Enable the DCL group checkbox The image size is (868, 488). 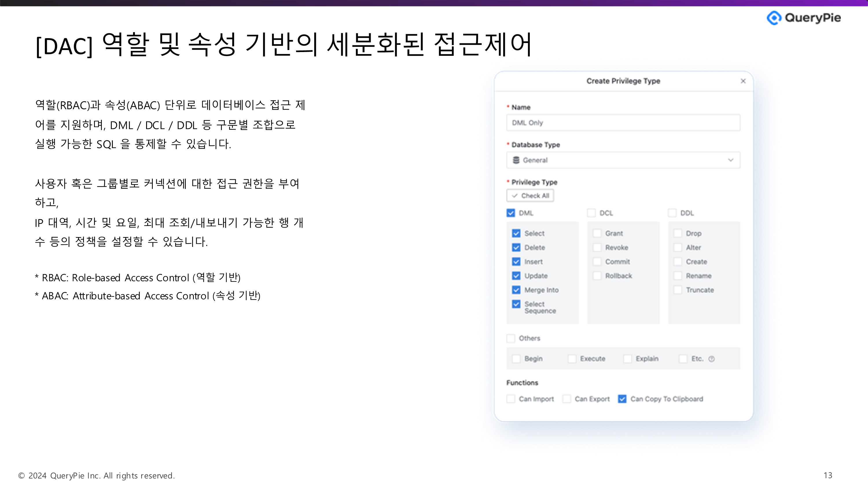coord(591,213)
